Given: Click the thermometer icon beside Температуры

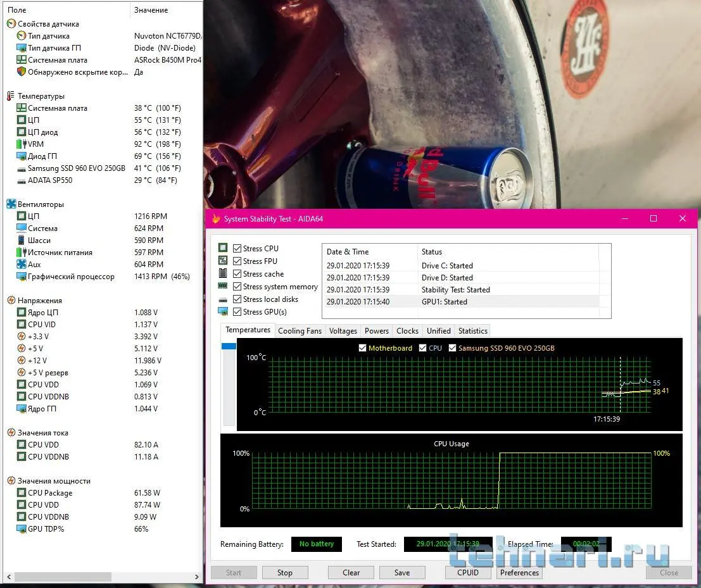Looking at the screenshot, I should [x=11, y=96].
